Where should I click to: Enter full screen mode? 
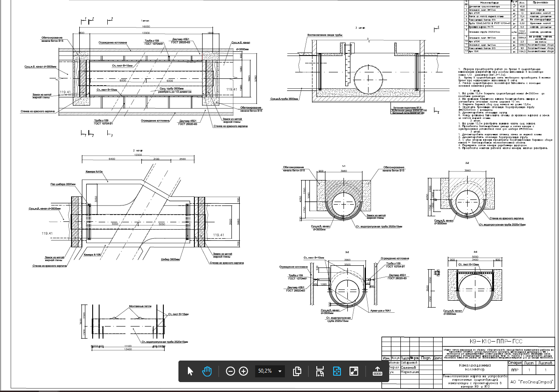354,371
